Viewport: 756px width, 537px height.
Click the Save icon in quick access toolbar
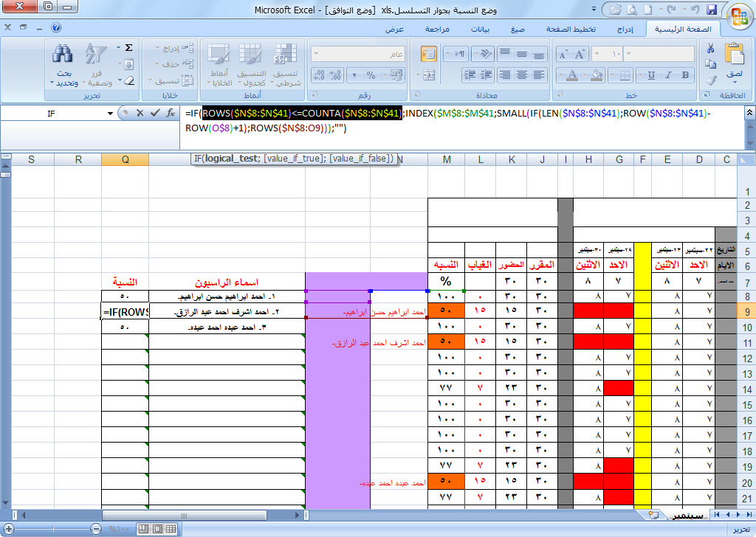coord(712,9)
